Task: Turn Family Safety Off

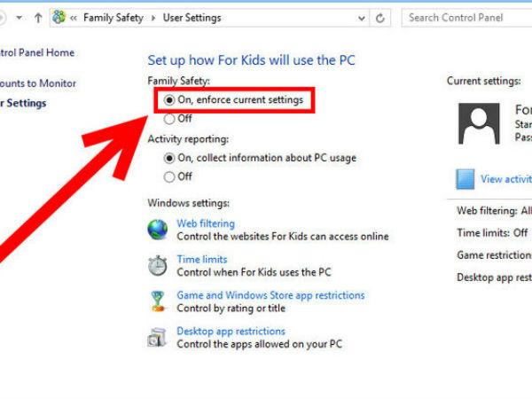Action: pyautogui.click(x=169, y=119)
